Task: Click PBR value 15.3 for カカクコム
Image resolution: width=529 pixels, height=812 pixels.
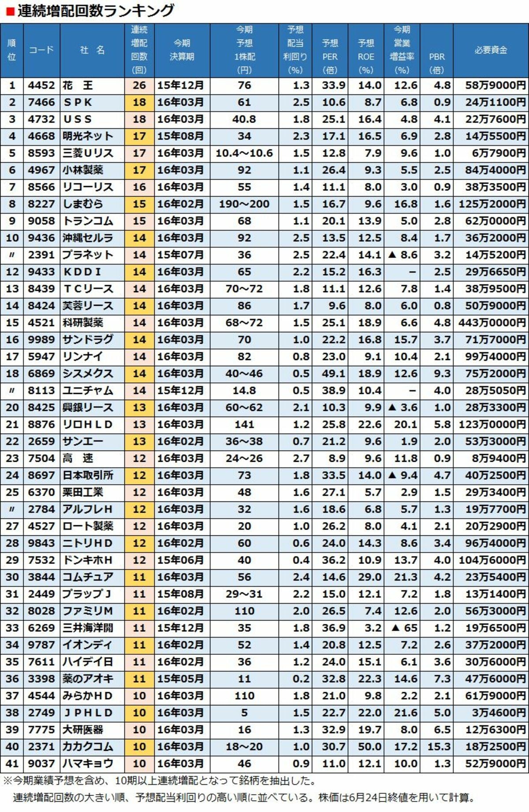Action: 439,747
